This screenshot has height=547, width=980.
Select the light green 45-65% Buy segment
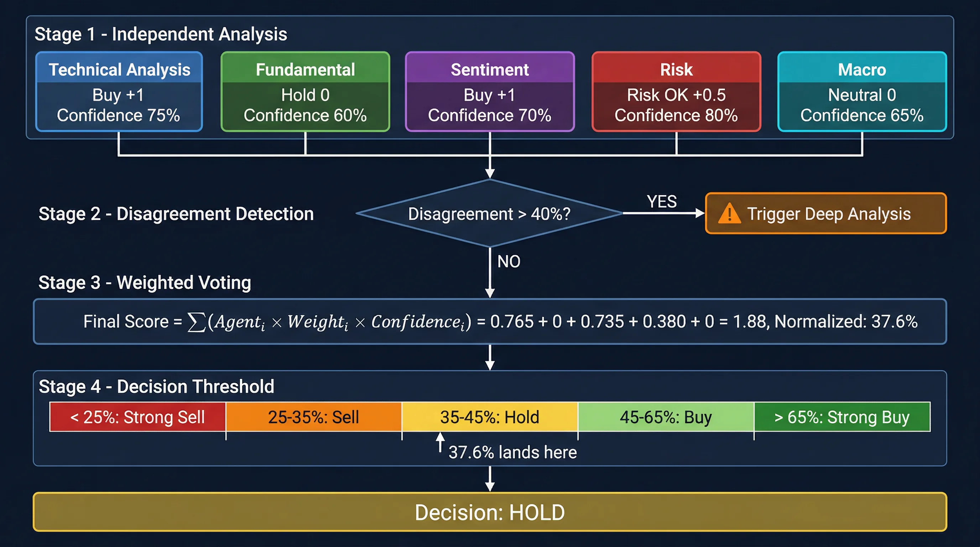pyautogui.click(x=665, y=417)
